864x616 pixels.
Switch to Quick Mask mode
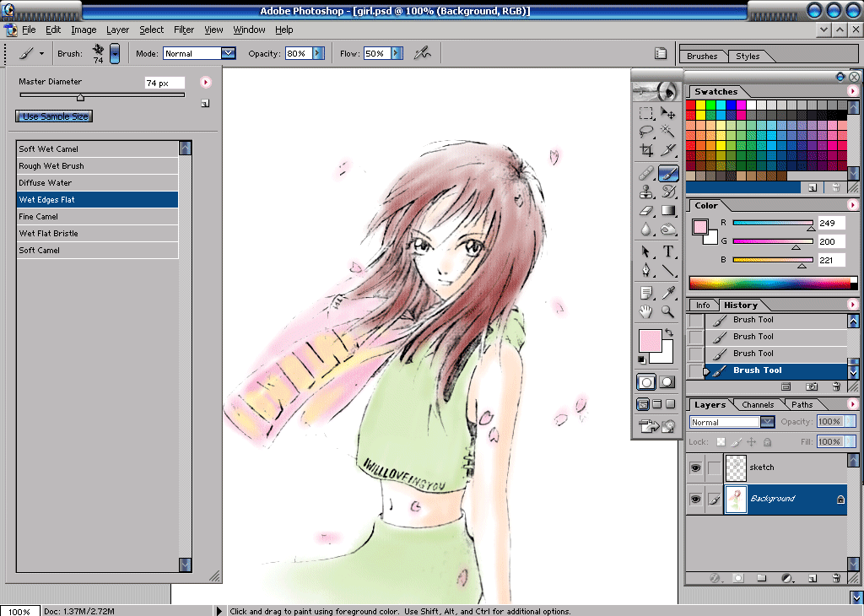coord(667,381)
